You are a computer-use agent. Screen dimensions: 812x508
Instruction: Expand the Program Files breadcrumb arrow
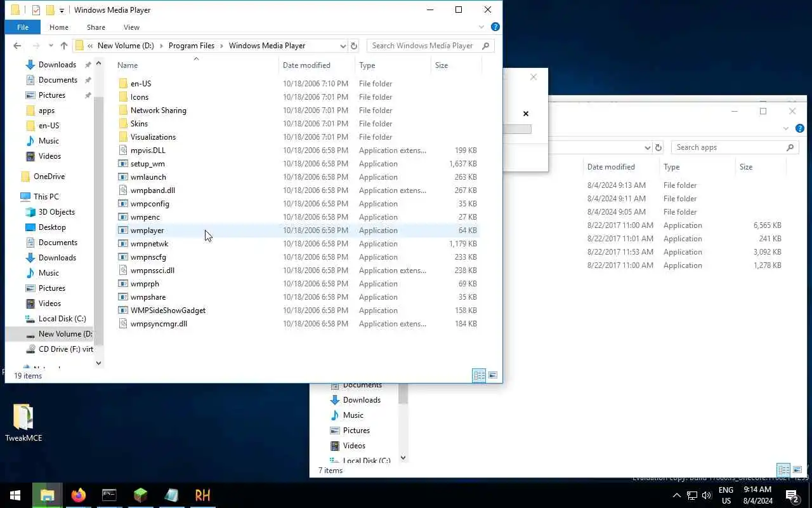pos(221,46)
